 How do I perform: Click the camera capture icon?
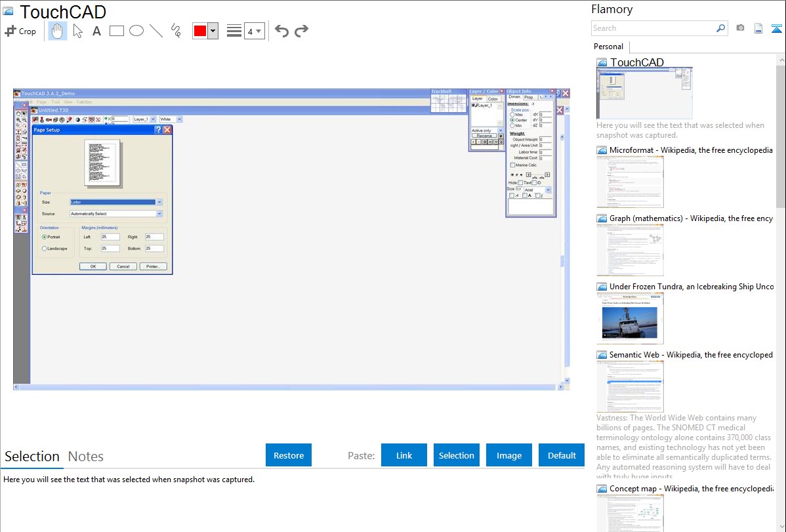[x=740, y=28]
